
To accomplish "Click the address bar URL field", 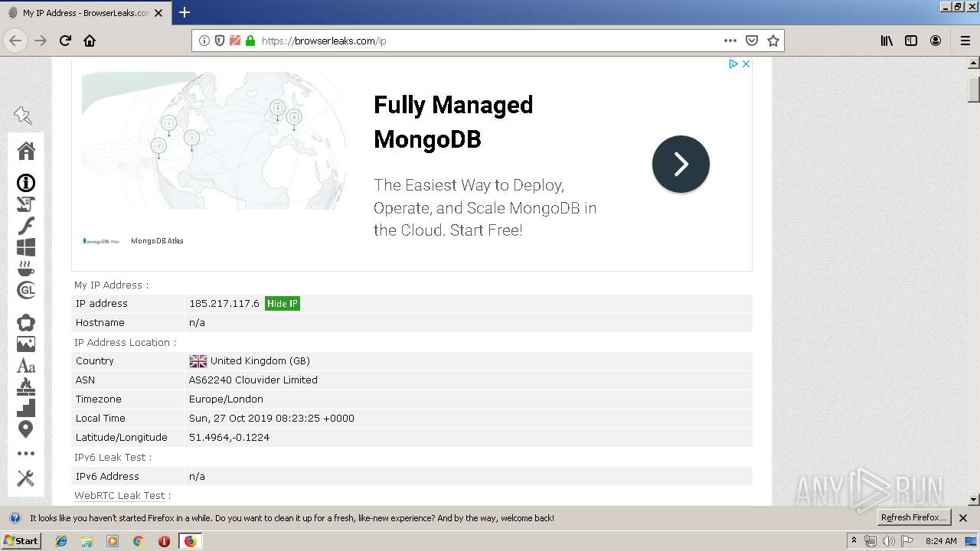I will [488, 41].
